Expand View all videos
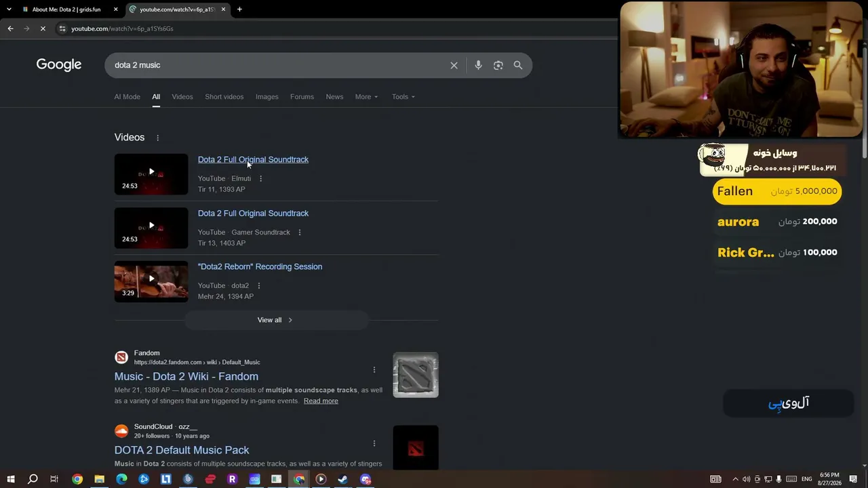This screenshot has width=868, height=488. click(x=276, y=320)
